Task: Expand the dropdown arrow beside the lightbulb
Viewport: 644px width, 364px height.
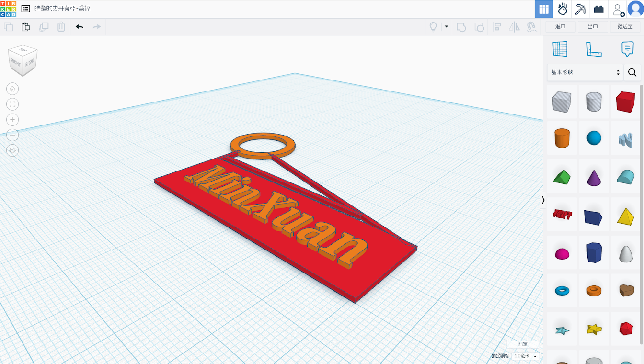Action: tap(446, 27)
